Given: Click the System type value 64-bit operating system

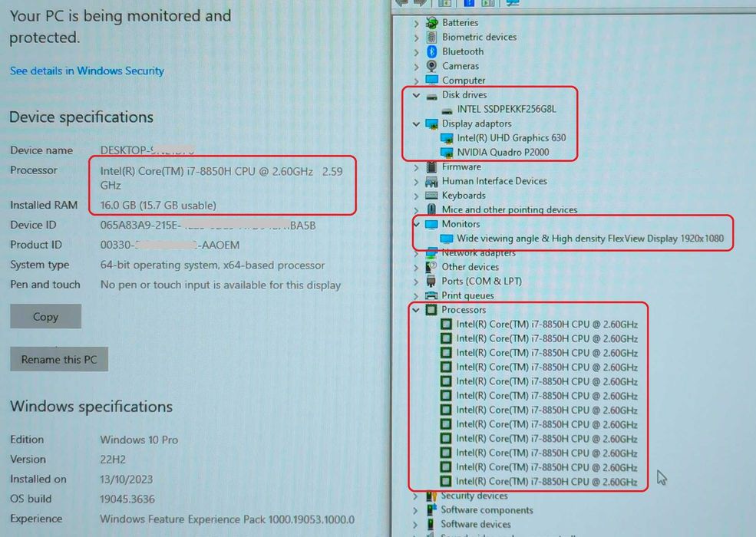Looking at the screenshot, I should 213,265.
